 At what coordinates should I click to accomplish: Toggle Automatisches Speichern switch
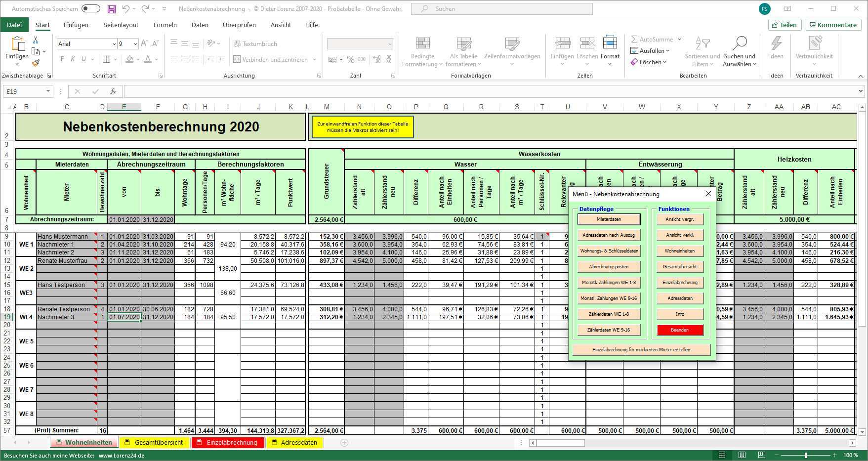point(91,9)
